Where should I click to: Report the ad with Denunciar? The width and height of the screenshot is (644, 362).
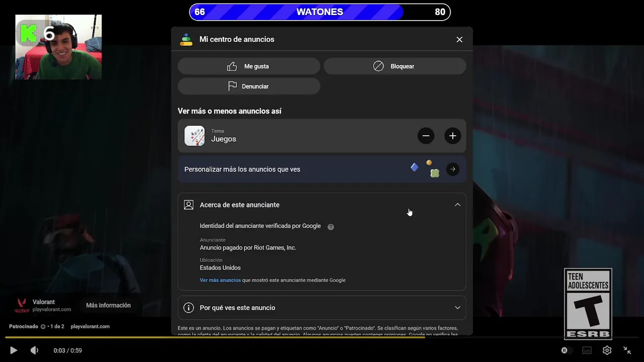[249, 86]
